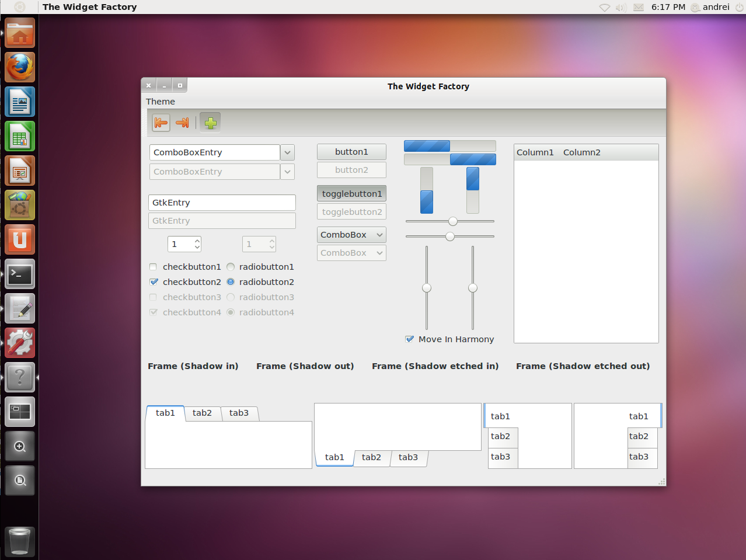Open the disabled ComboBox dropdown
Viewport: 746px width, 560px height.
point(351,253)
